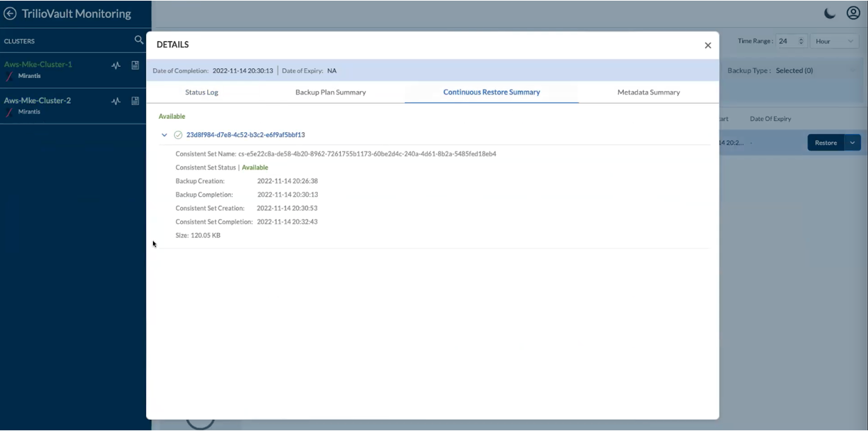
Task: Click the green check status icon
Action: (x=178, y=135)
